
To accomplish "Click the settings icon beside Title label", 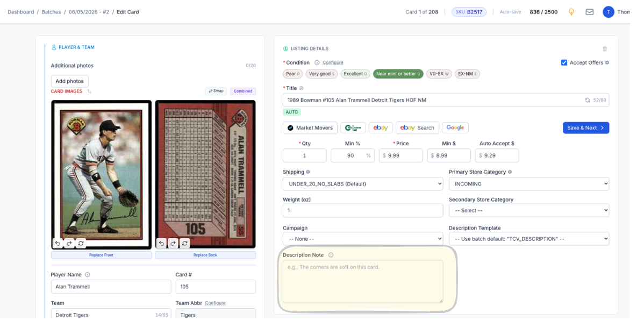I will tap(302, 88).
